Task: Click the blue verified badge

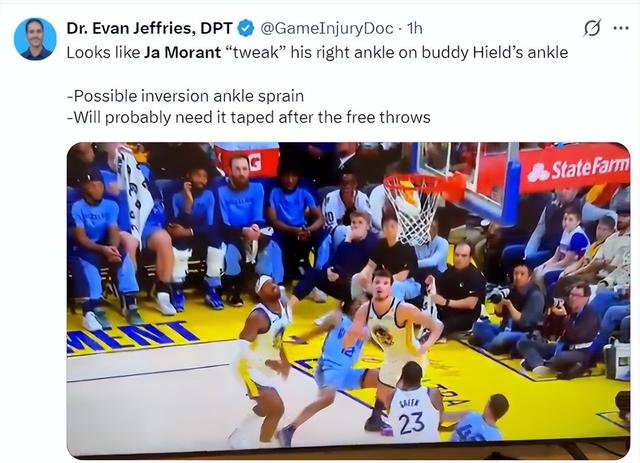Action: [x=246, y=28]
